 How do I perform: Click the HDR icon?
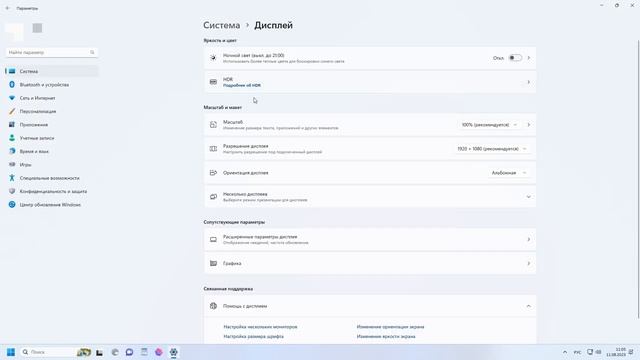pos(213,82)
